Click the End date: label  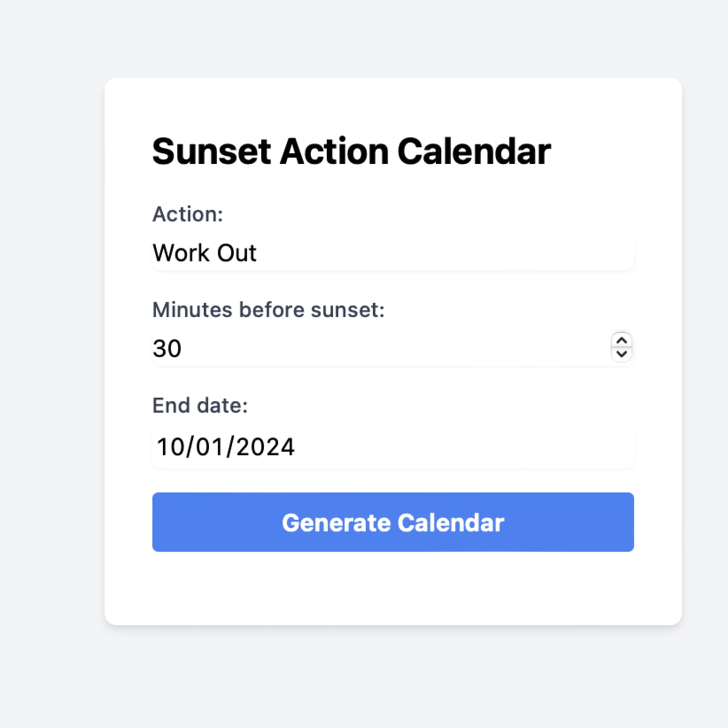pyautogui.click(x=200, y=405)
